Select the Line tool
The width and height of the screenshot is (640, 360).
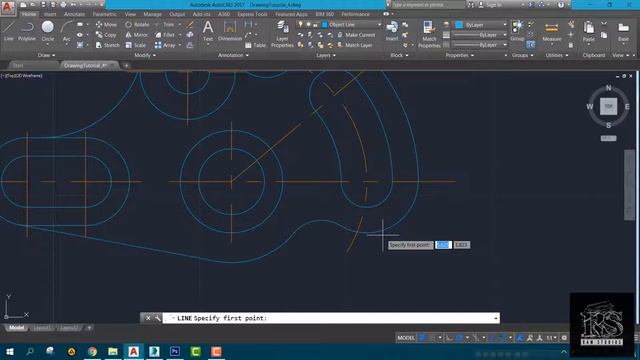[x=9, y=31]
